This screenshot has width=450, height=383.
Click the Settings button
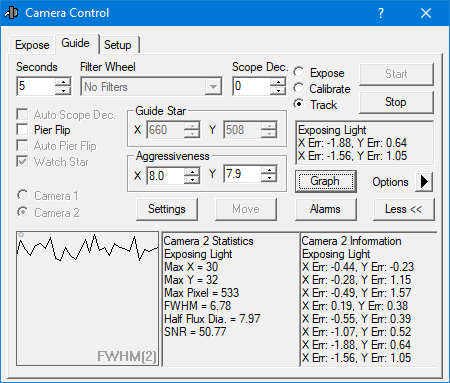[167, 209]
